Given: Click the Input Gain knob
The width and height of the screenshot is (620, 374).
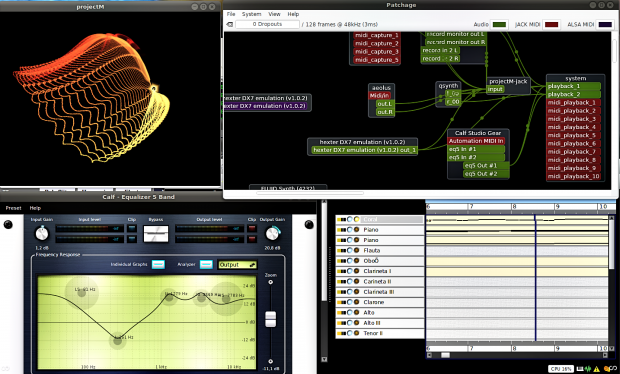Looking at the screenshot, I should click(x=42, y=234).
